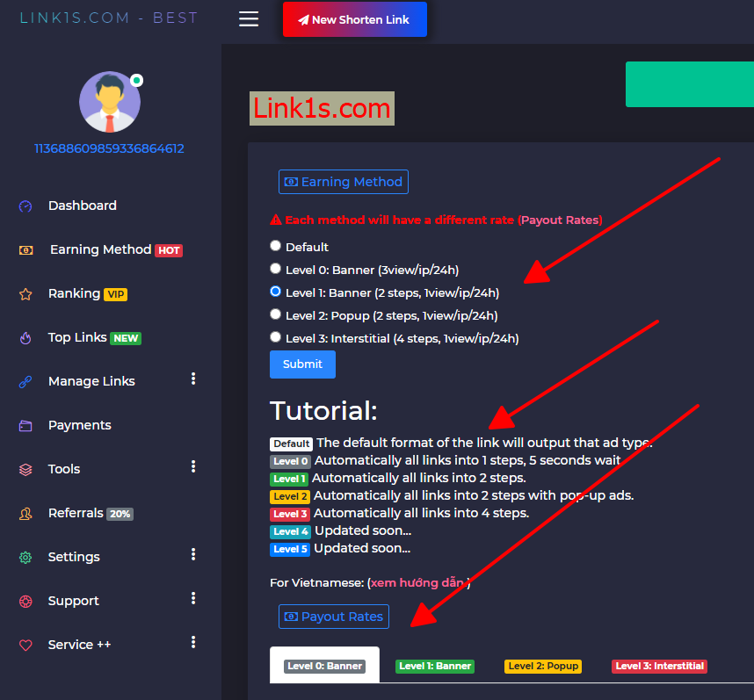Click the online status dot on avatar
Viewport: 754px width, 700px height.
pyautogui.click(x=136, y=80)
